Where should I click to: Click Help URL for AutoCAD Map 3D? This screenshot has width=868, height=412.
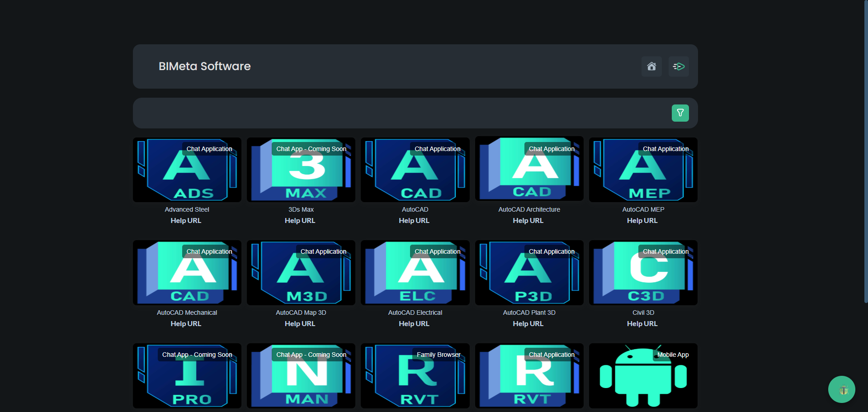point(300,324)
